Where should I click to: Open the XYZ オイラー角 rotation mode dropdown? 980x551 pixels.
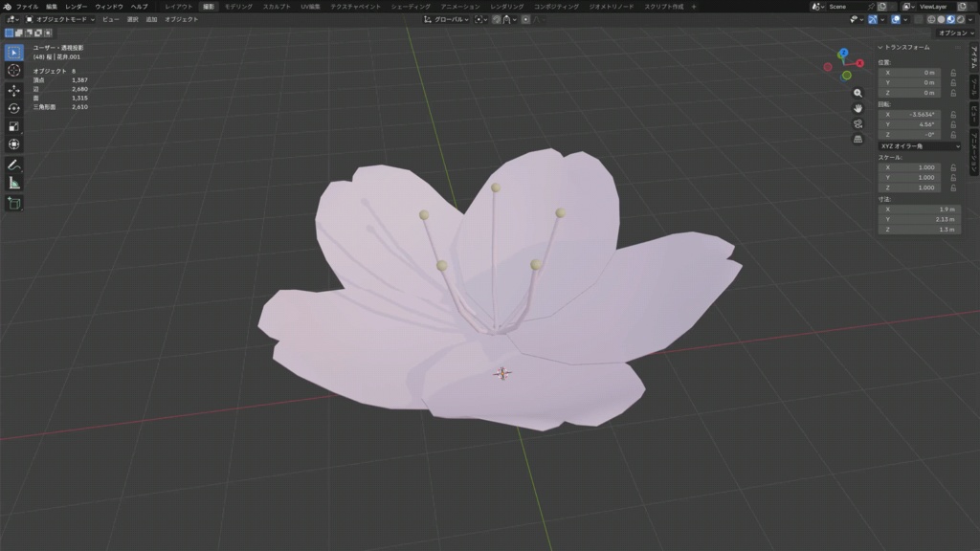[919, 146]
